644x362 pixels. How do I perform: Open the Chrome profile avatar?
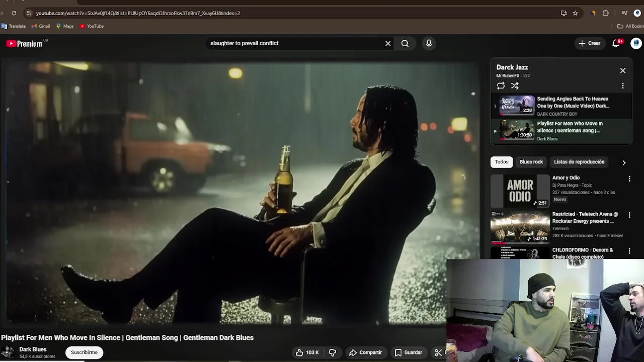tap(637, 13)
